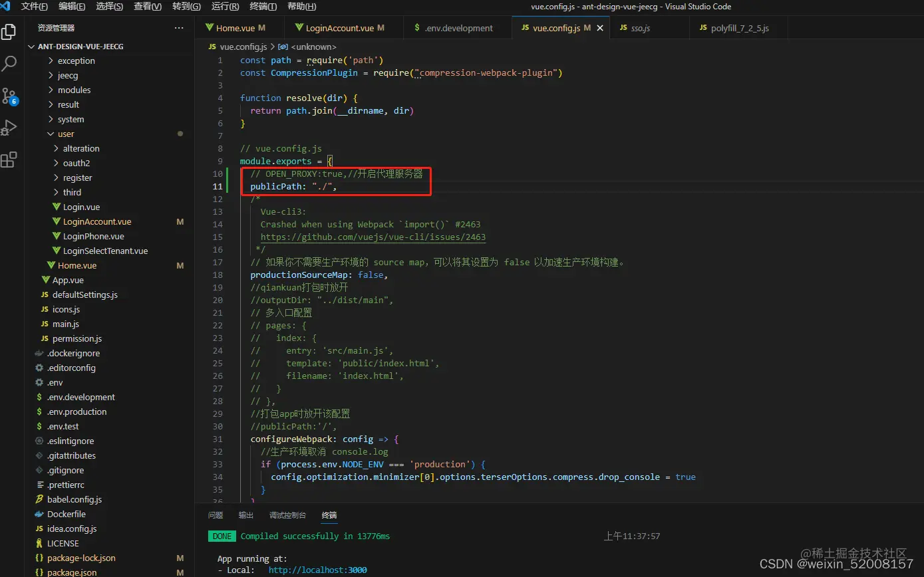Open the 编辑(E) menu
This screenshot has width=924, height=577.
(72, 7)
